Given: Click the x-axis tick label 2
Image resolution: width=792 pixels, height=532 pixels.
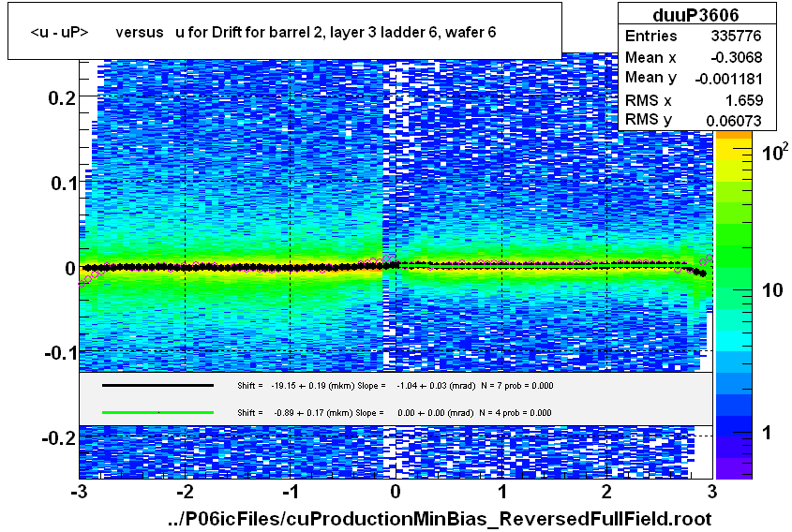Looking at the screenshot, I should pos(606,491).
